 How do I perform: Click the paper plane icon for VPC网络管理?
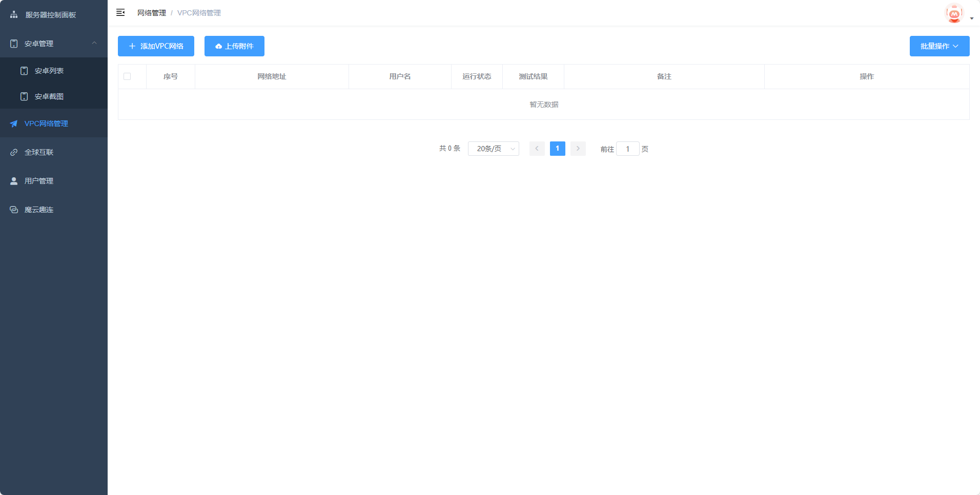(14, 123)
